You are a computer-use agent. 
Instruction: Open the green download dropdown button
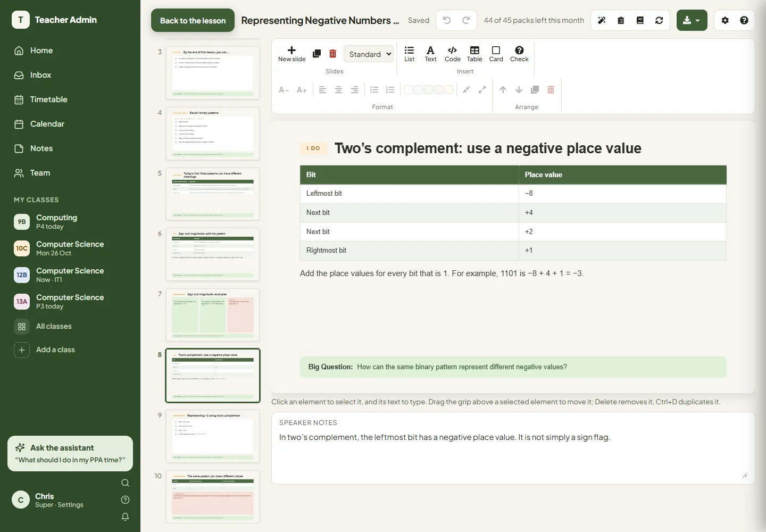tap(692, 20)
